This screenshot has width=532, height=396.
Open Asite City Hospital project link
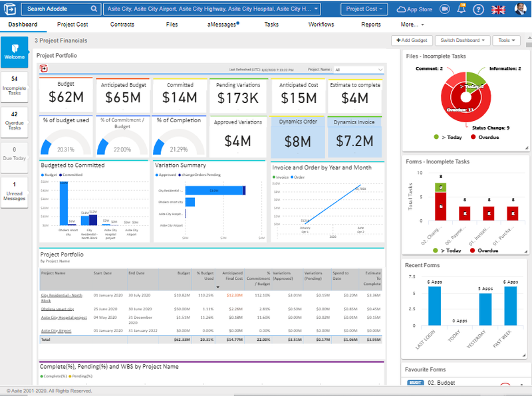(x=64, y=318)
